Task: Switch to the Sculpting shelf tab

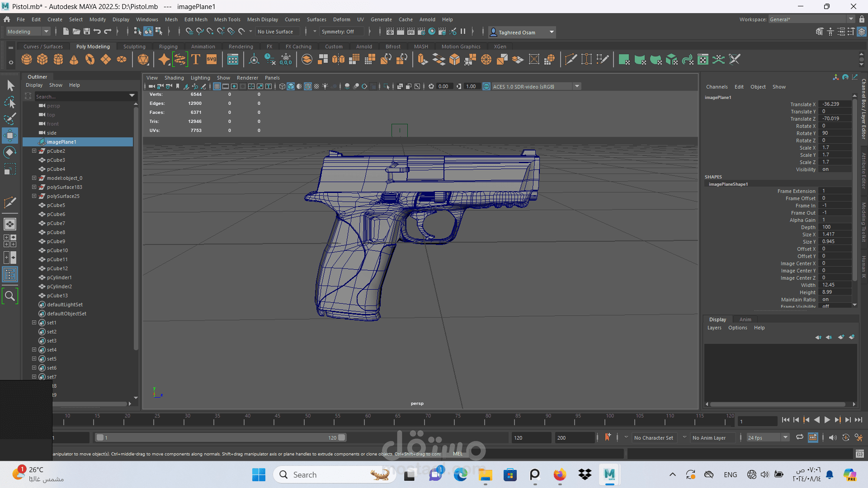Action: tap(134, 47)
